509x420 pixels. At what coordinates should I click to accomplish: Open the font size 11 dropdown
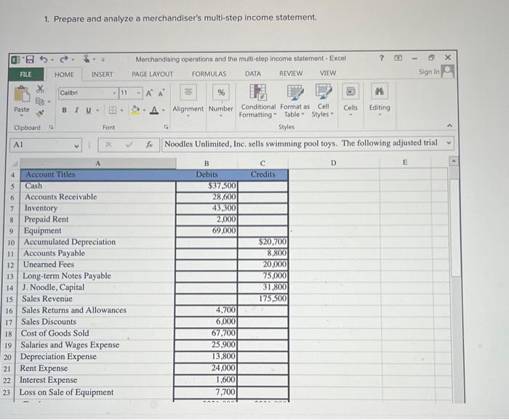coord(139,94)
